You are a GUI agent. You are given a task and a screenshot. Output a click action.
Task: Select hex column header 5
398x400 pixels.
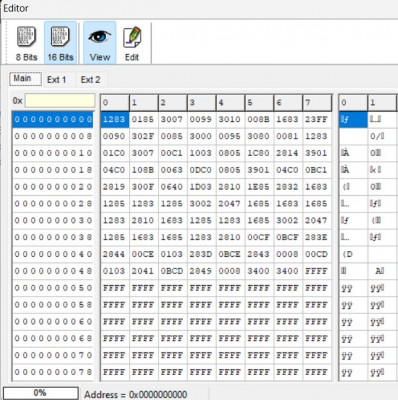tap(260, 103)
